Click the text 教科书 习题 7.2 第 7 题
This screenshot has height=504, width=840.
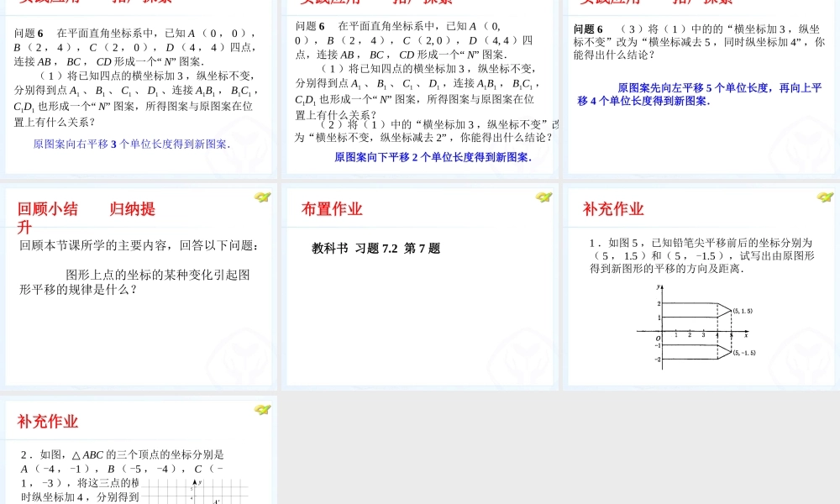[x=376, y=248]
